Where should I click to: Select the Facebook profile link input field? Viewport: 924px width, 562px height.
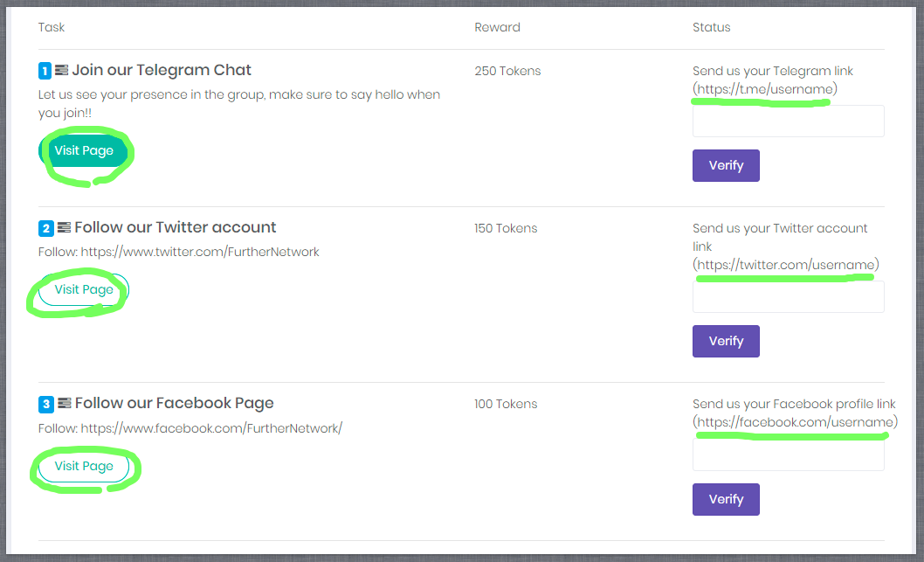[788, 455]
